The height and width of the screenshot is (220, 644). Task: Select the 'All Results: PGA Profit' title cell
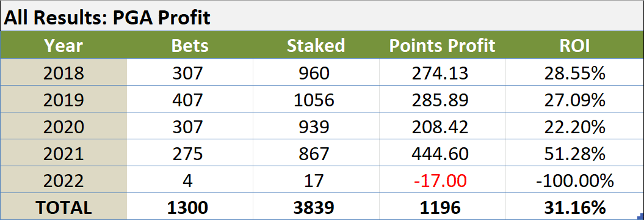click(x=322, y=16)
